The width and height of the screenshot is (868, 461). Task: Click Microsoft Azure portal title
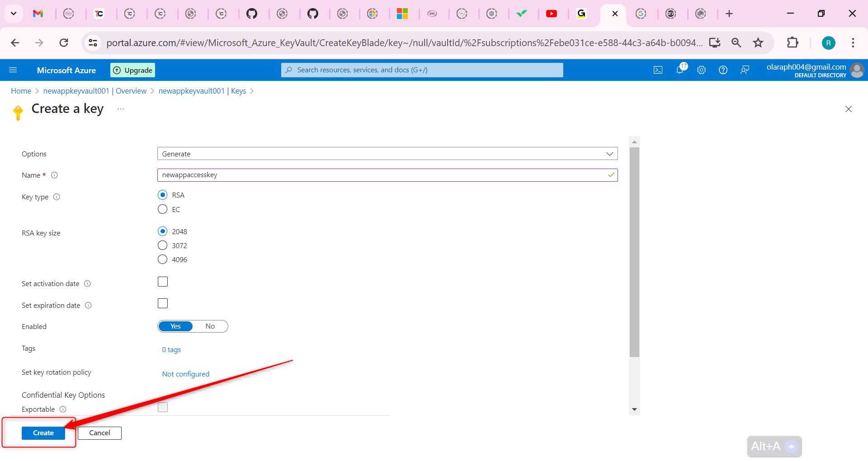66,71
